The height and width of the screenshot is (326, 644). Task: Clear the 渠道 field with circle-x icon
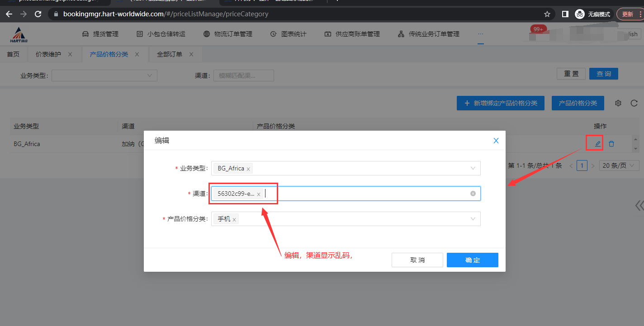tap(473, 194)
